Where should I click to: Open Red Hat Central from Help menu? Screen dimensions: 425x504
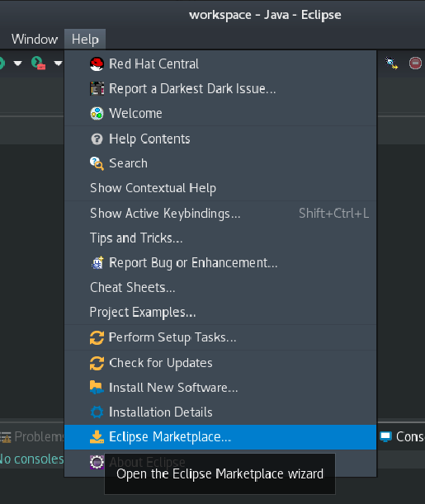point(220,64)
